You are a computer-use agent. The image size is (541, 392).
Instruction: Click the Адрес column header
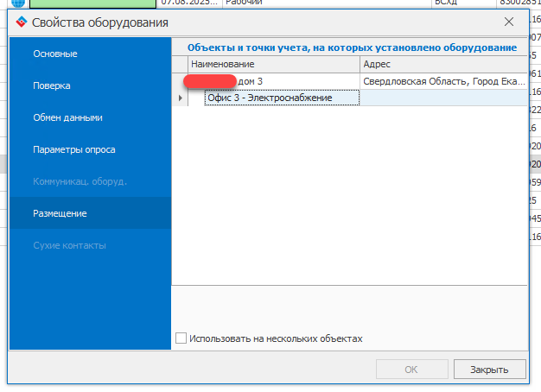coord(441,65)
